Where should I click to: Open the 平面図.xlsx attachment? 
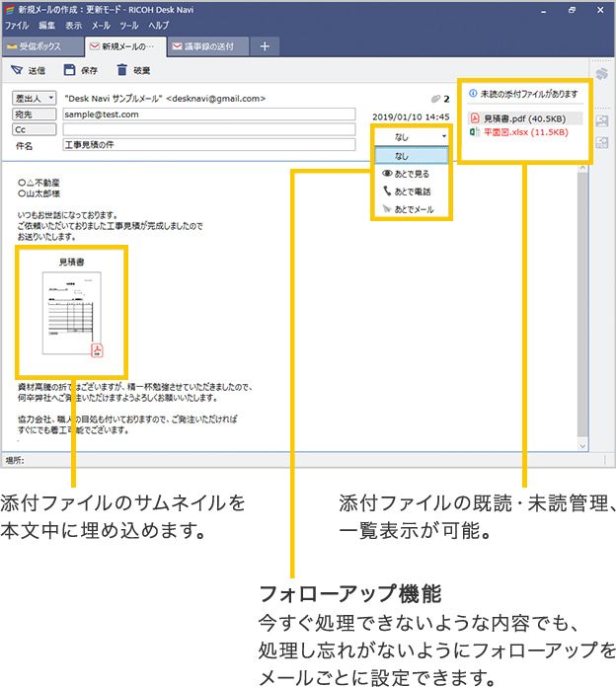pos(524,131)
